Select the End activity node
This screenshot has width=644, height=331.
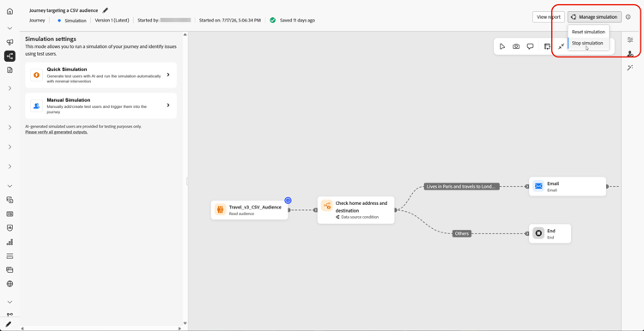(x=550, y=233)
